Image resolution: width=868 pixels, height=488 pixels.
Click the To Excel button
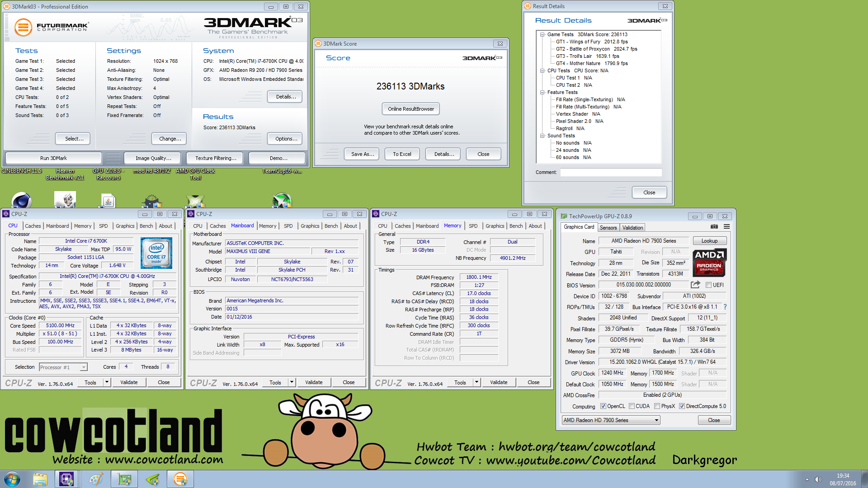click(x=402, y=154)
